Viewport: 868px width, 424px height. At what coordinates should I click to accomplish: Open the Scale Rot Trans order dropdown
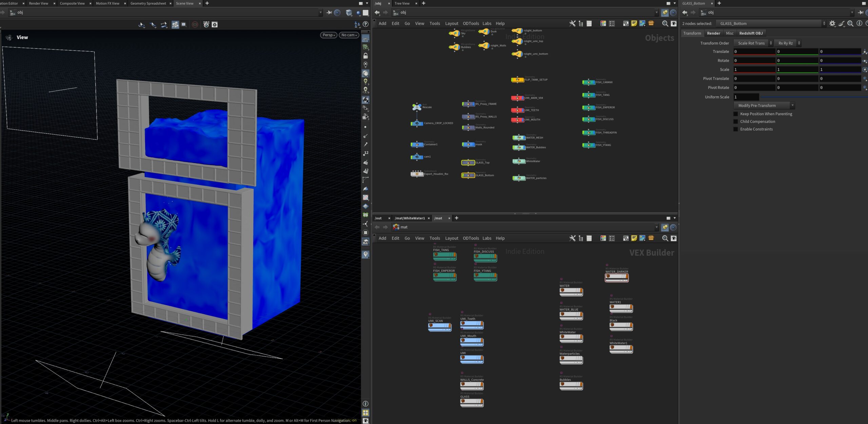click(x=754, y=43)
